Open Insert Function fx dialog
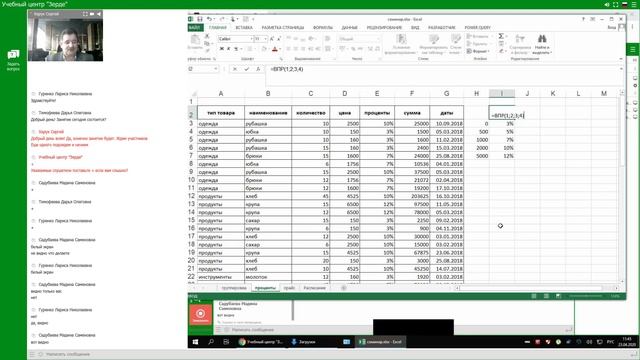The width and height of the screenshot is (640, 360). (x=258, y=69)
